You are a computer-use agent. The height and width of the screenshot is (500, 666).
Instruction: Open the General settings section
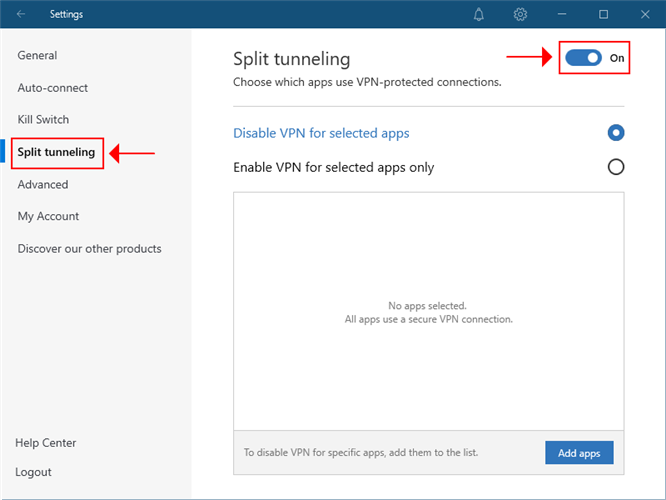click(37, 56)
